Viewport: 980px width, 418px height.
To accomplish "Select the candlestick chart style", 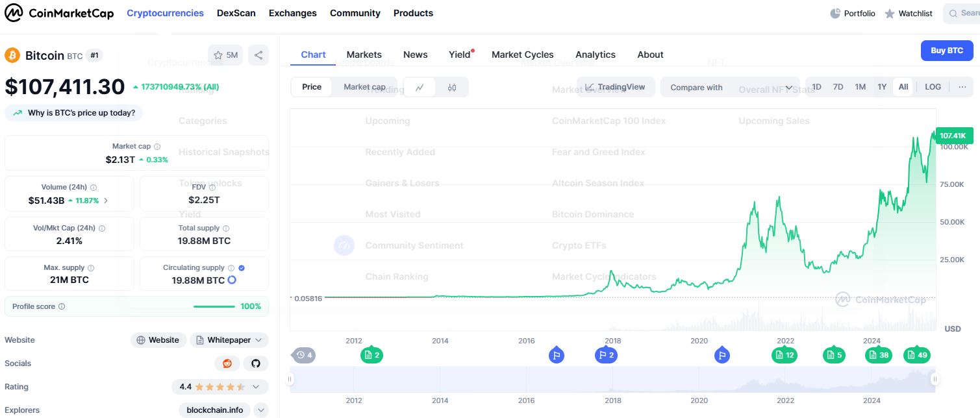I will (x=452, y=87).
